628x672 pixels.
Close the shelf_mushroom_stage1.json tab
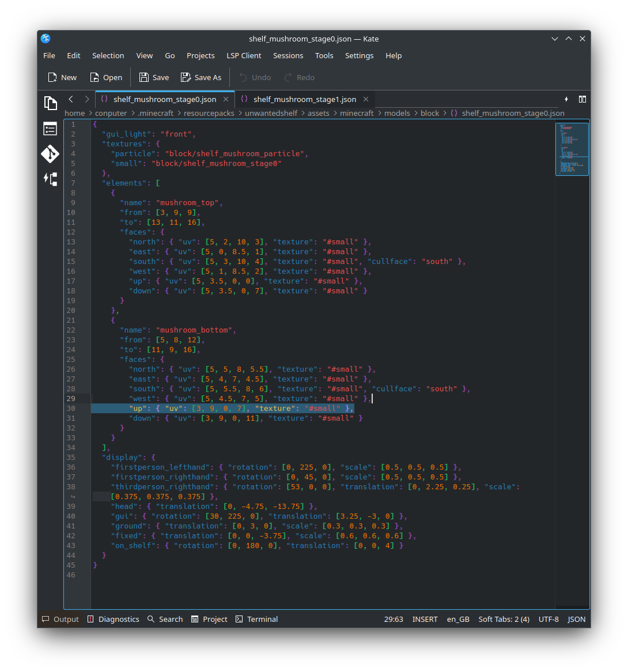click(366, 100)
